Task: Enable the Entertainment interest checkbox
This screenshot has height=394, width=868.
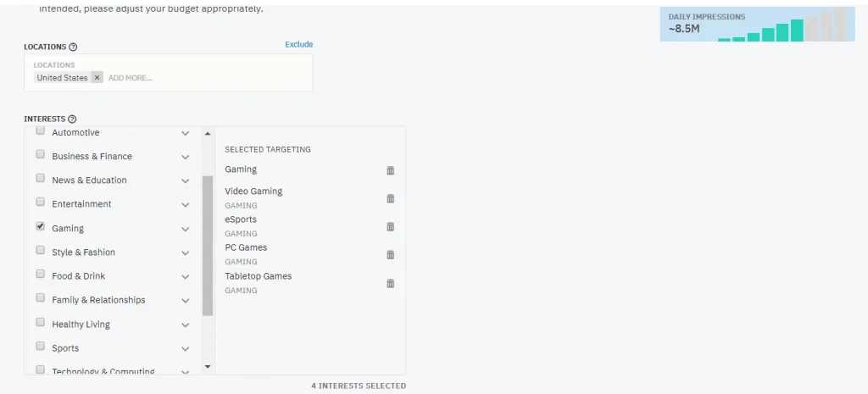Action: pyautogui.click(x=41, y=202)
